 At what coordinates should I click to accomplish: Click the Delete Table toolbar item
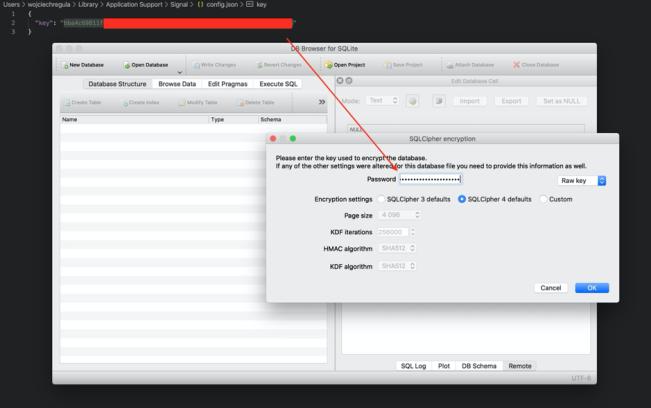257,103
